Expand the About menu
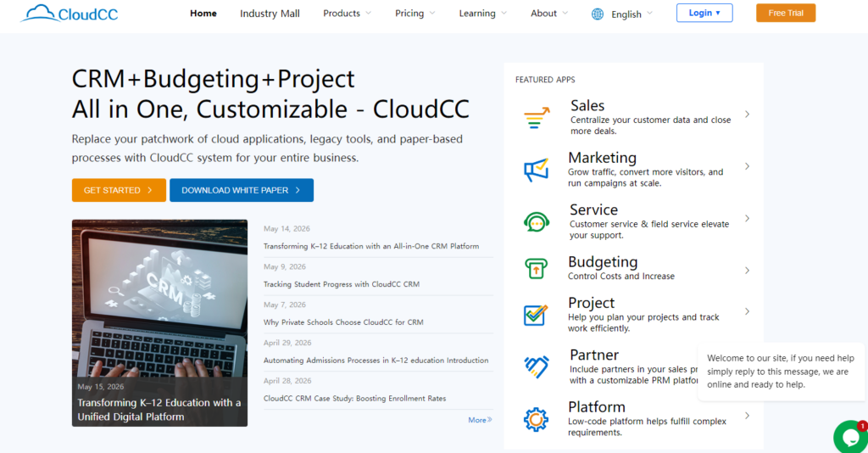This screenshot has height=453, width=868. 549,14
